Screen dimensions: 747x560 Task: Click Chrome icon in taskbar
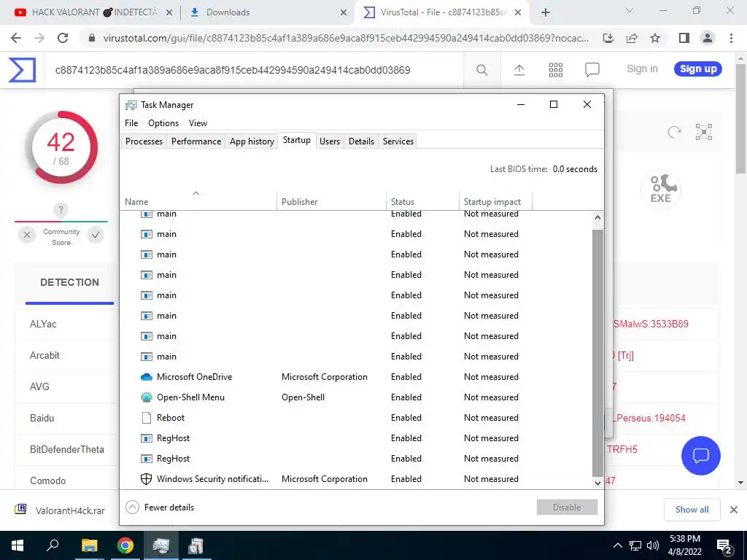(x=125, y=545)
